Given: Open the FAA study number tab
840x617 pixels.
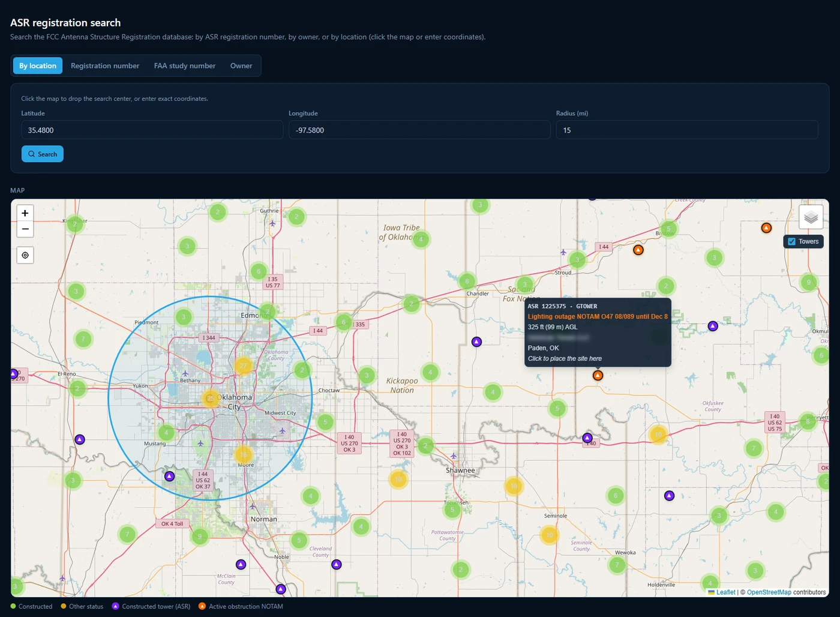Looking at the screenshot, I should [185, 66].
